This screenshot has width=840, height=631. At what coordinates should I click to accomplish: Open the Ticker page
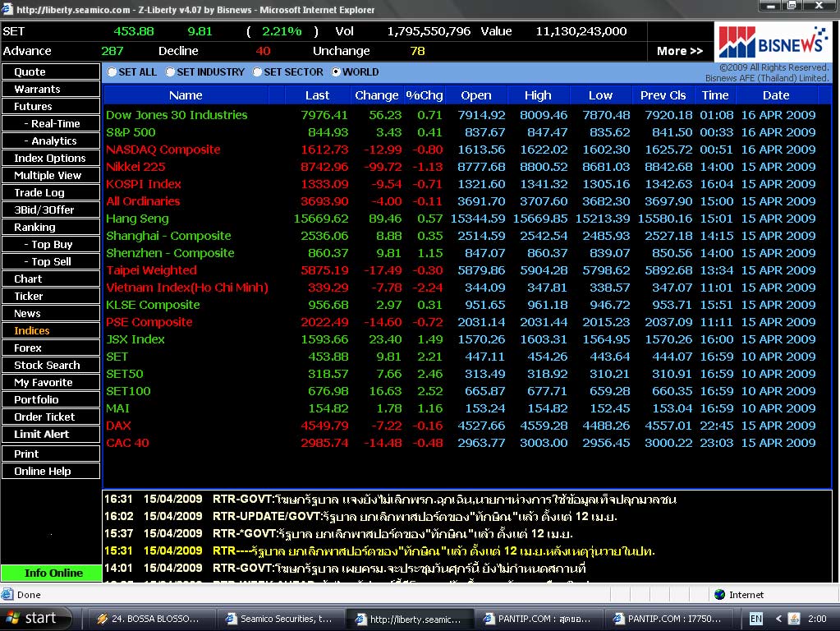51,296
